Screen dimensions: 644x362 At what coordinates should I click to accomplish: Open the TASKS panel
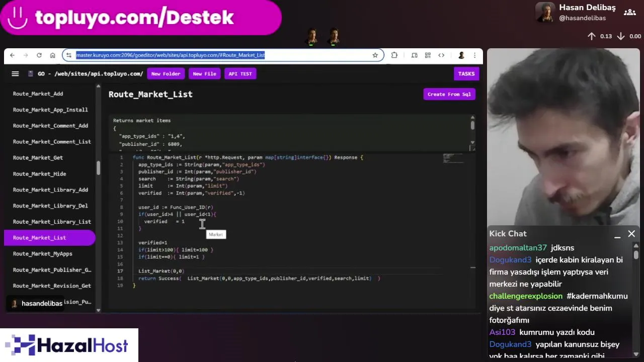[x=466, y=74]
